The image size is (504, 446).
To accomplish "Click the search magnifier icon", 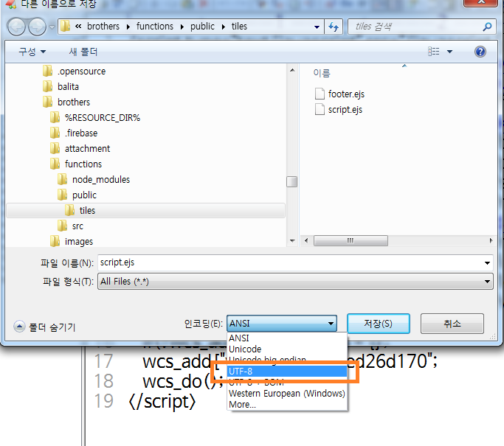I will pyautogui.click(x=487, y=27).
